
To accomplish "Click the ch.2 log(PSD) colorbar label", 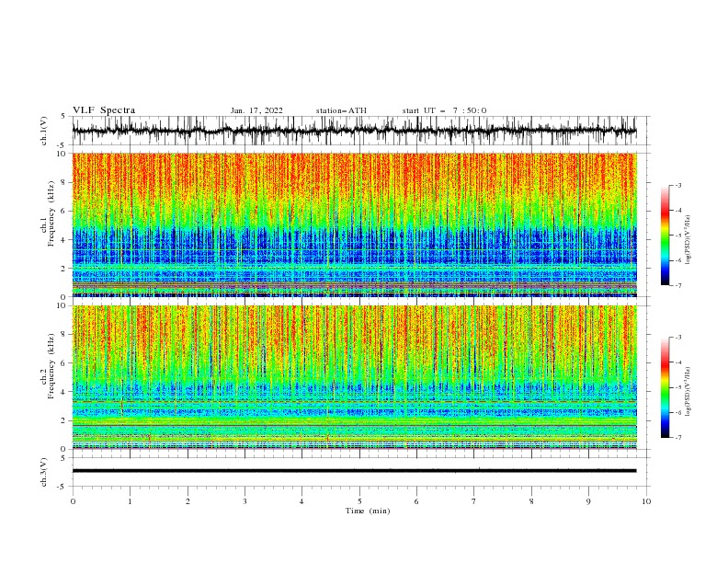I will point(688,392).
